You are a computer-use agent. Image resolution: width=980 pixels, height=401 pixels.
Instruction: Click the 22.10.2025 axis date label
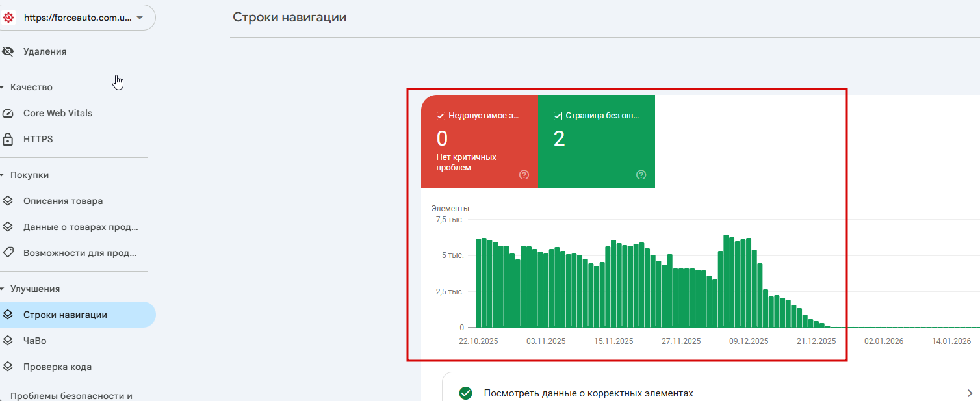(x=478, y=341)
